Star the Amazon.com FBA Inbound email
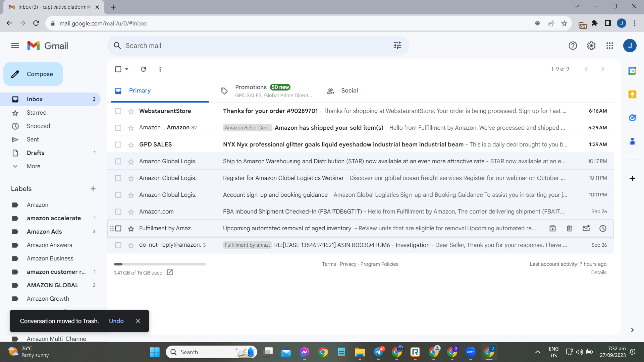The width and height of the screenshot is (644, 362). point(131,212)
